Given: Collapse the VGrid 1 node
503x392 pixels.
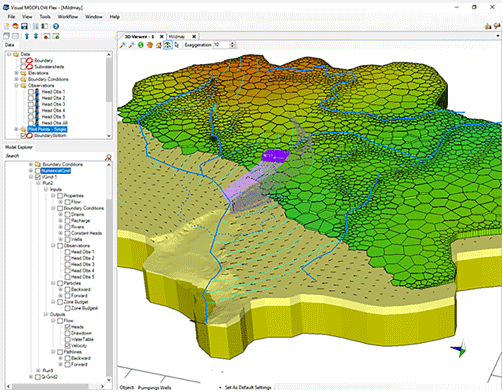Looking at the screenshot, I should (31, 177).
